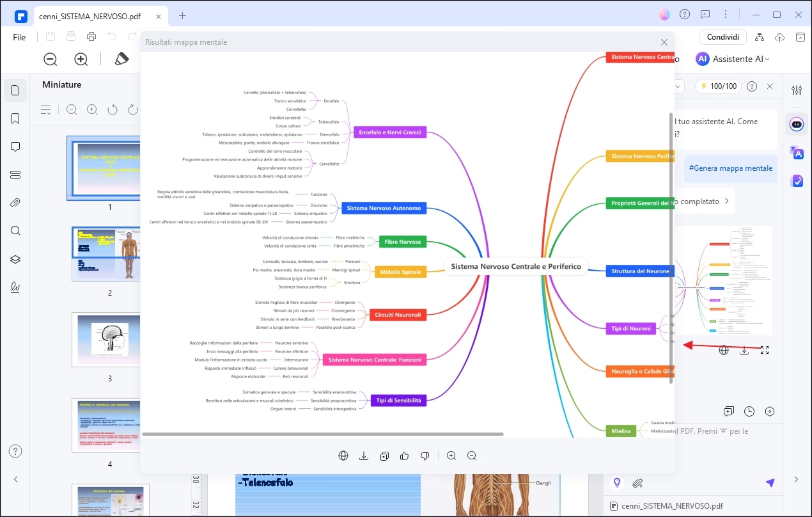The width and height of the screenshot is (812, 517).
Task: Open chat mind map in browser globe icon
Action: click(724, 350)
